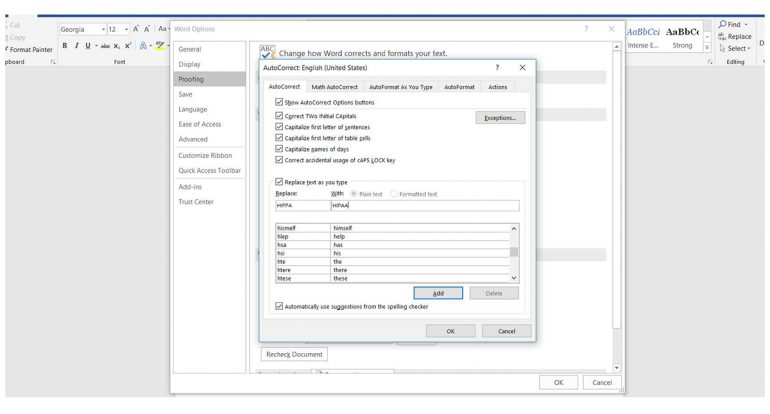Toggle Capitalize first letter of sentences
Screen dimensions: 770x414
(x=279, y=127)
